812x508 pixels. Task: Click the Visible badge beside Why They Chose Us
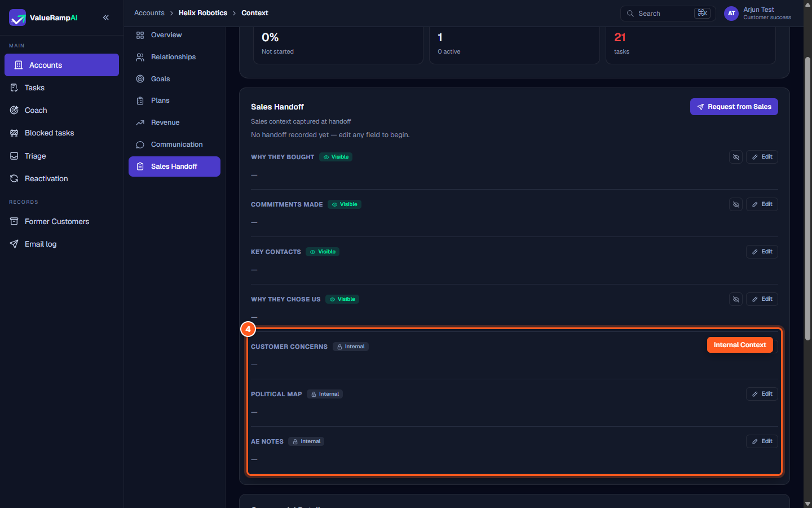342,299
